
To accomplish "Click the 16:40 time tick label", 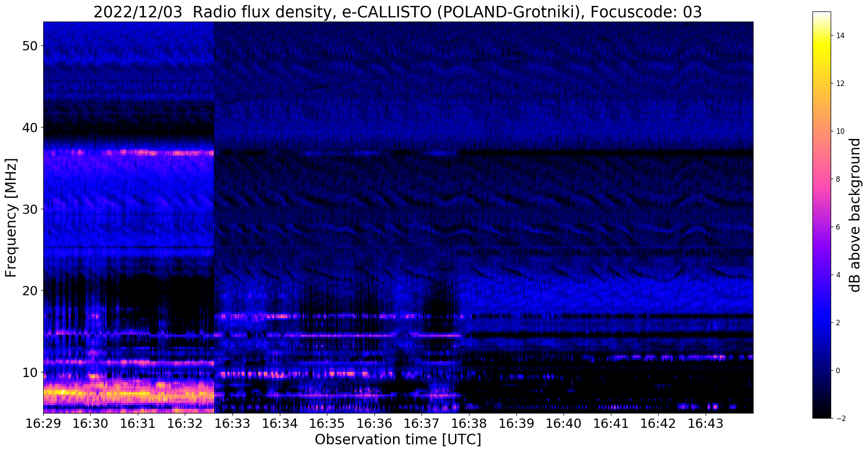I will tap(564, 424).
